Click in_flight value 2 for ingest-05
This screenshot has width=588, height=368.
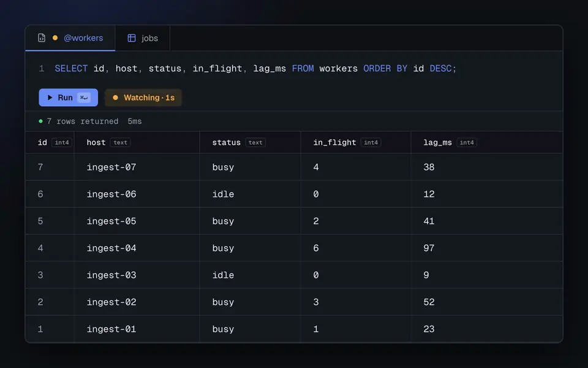click(x=316, y=221)
